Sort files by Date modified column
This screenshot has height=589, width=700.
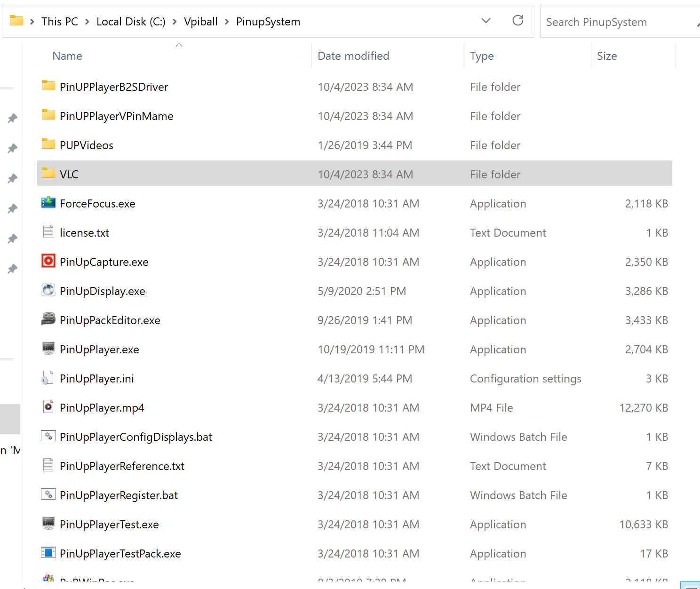coord(353,56)
